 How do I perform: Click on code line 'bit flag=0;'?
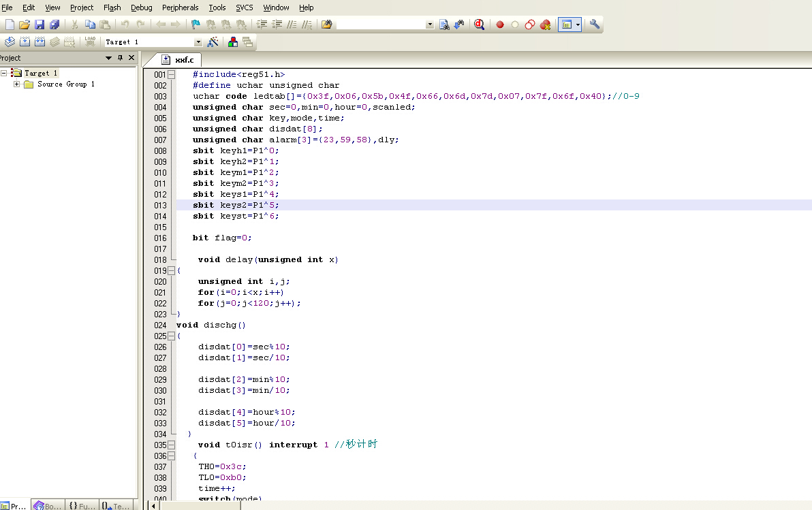click(221, 238)
